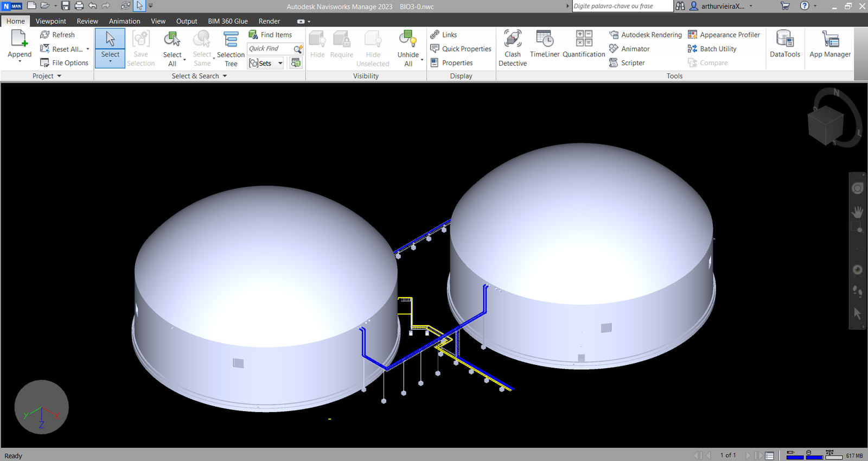Open the Selection Tree panel

(231, 48)
